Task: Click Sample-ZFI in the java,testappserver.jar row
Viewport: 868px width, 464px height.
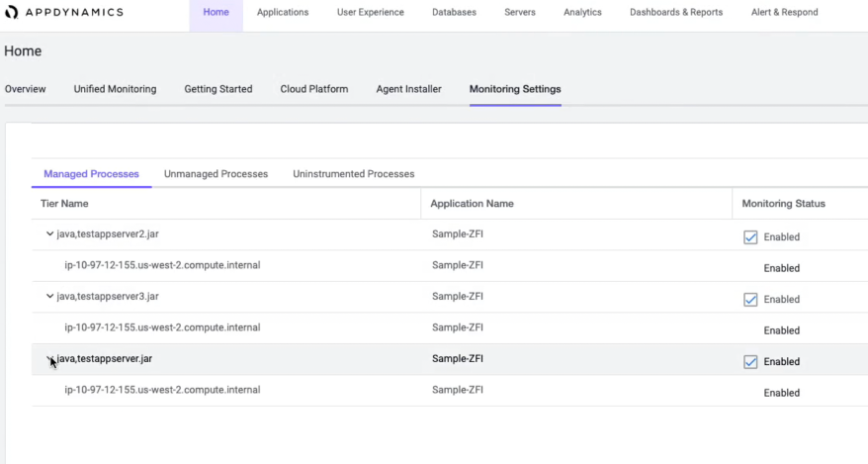Action: (458, 359)
